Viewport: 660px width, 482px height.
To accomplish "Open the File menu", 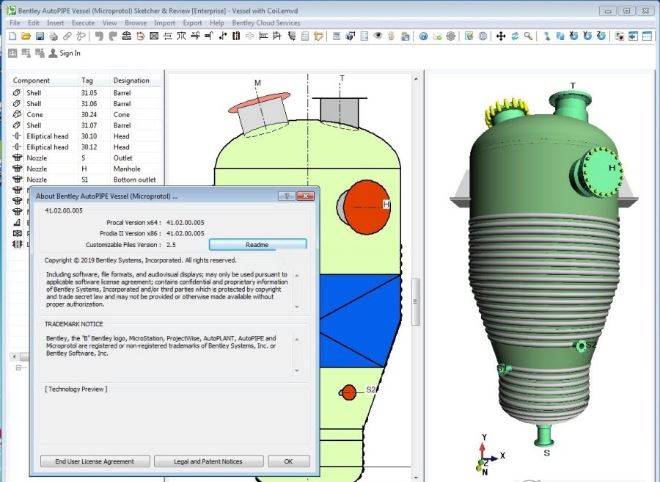I will [x=15, y=23].
